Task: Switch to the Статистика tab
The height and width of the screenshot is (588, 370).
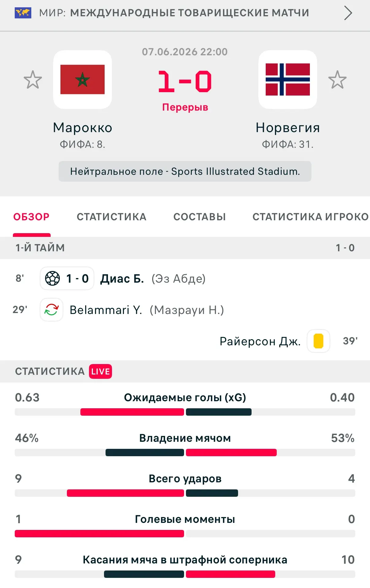Action: tap(112, 217)
